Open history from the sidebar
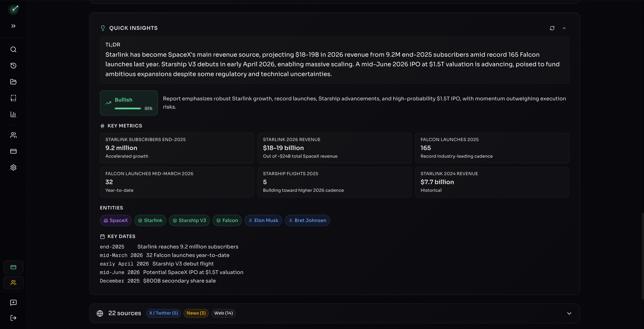 pyautogui.click(x=13, y=66)
